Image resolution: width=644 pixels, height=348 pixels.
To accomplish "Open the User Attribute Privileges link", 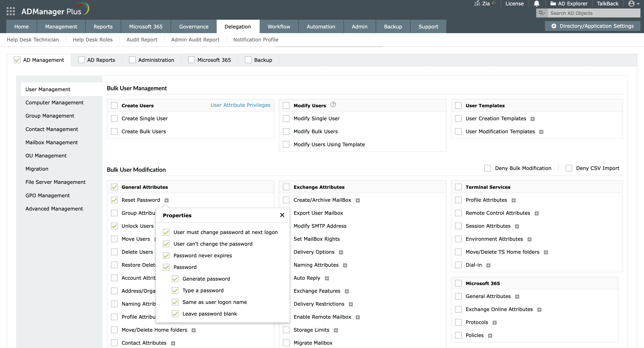I will 240,105.
